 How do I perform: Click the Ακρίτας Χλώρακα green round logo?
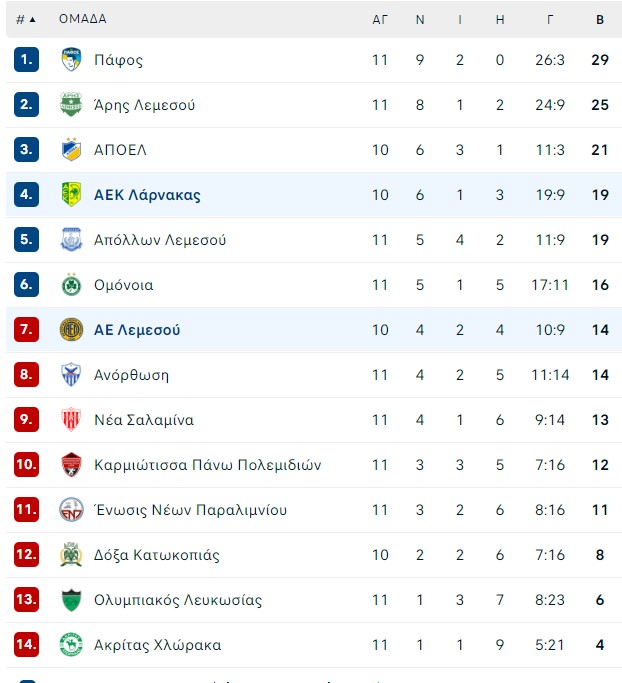click(71, 645)
